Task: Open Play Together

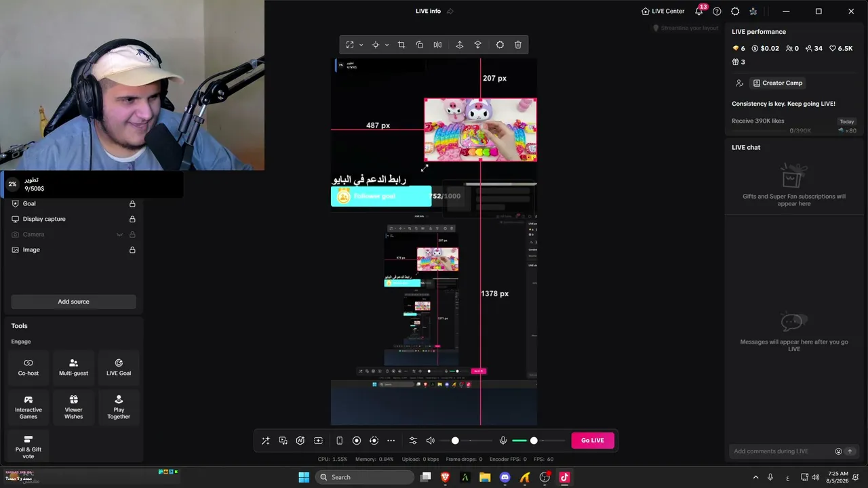Action: (x=119, y=407)
